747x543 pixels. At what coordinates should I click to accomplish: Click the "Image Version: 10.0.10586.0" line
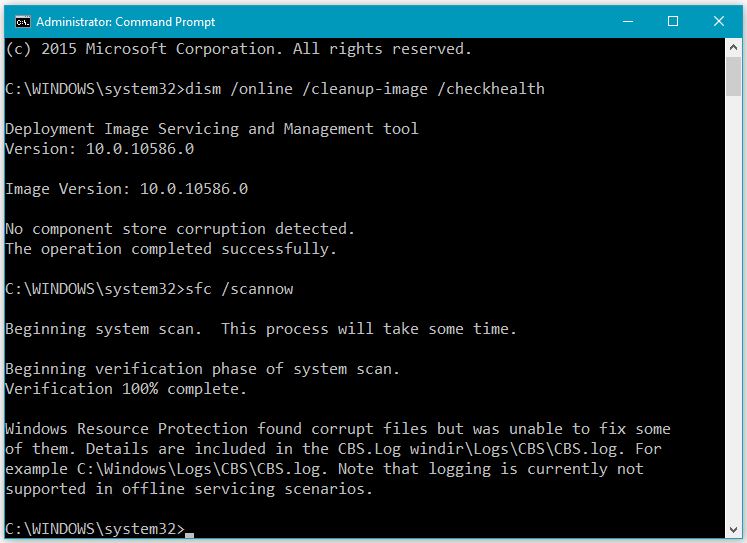click(x=127, y=189)
